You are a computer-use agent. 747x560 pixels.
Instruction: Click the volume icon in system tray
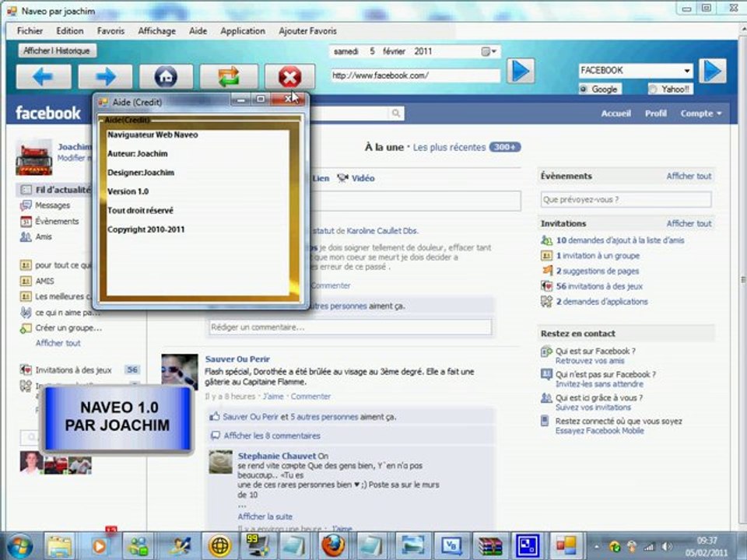pyautogui.click(x=667, y=546)
